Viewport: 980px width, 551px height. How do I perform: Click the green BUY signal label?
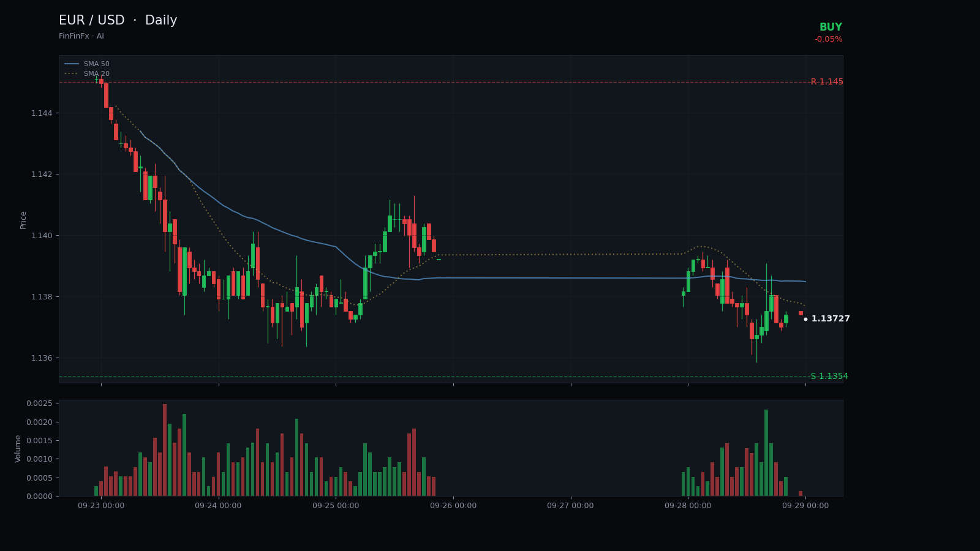pyautogui.click(x=831, y=28)
